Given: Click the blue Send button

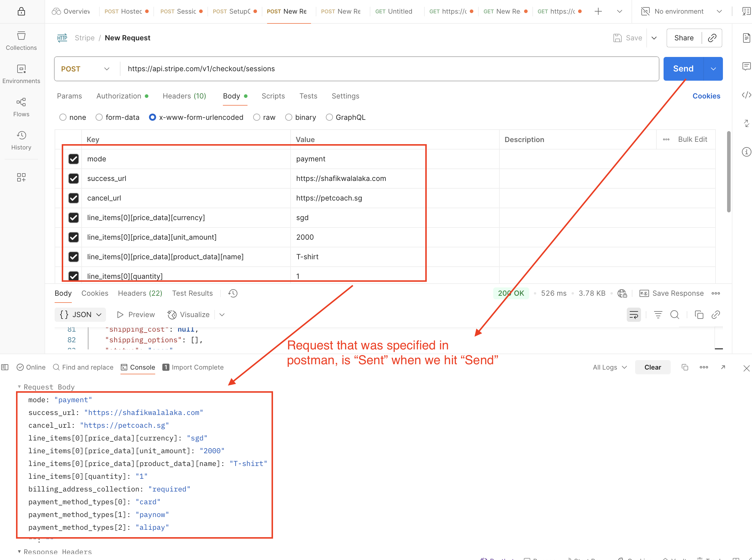Looking at the screenshot, I should tap(683, 69).
